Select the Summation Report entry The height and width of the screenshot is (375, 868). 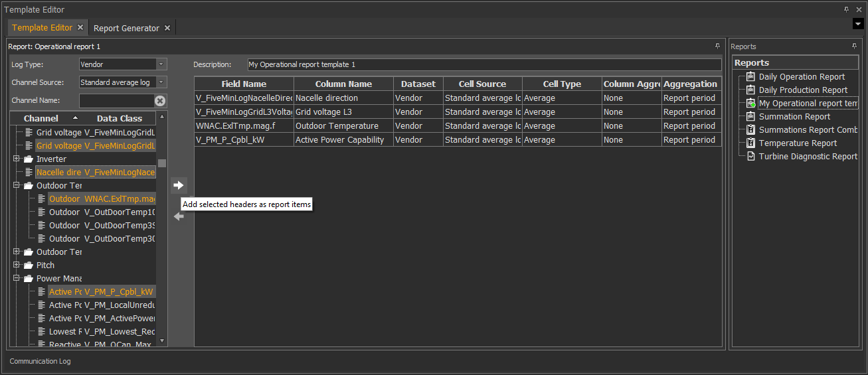pyautogui.click(x=794, y=117)
